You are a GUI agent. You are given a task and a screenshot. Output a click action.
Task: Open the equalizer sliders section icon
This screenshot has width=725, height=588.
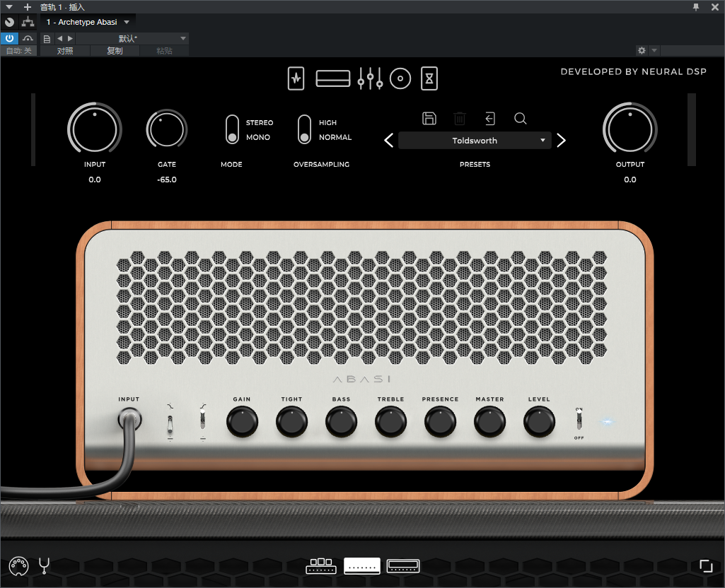pyautogui.click(x=370, y=78)
